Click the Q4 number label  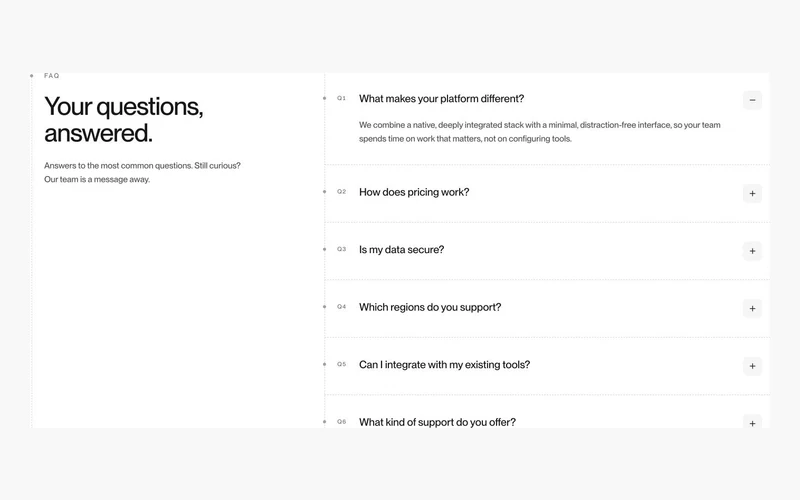(x=341, y=307)
